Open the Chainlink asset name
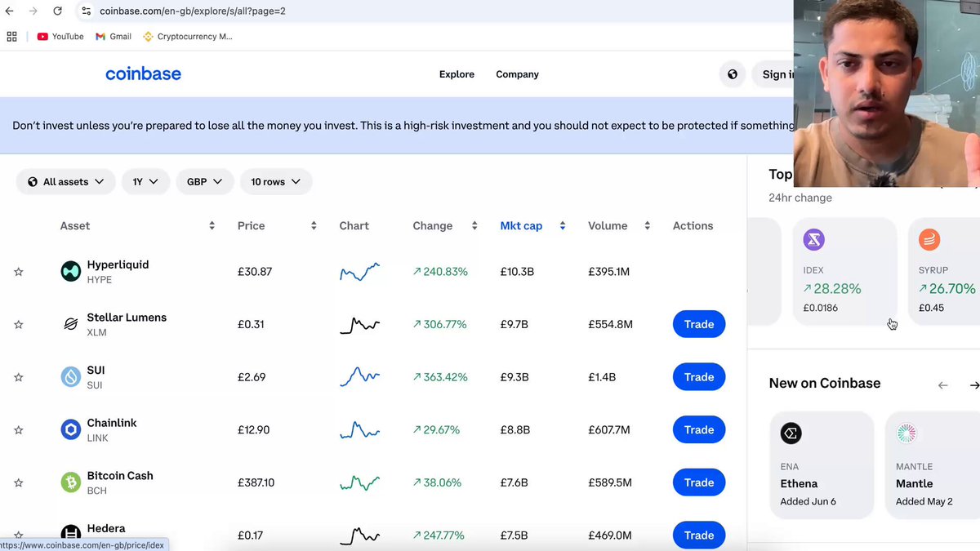The image size is (980, 551). click(x=112, y=423)
